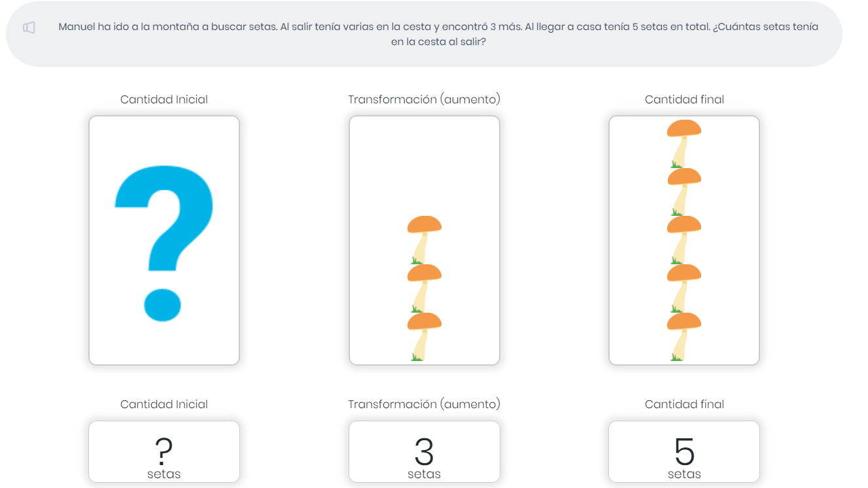Viewport: 868px width, 488px height.
Task: Select the '5 setas' final quantity box
Action: [x=684, y=452]
